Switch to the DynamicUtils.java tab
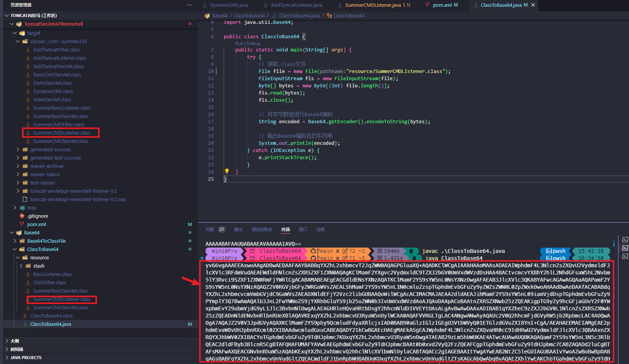629x364 pixels. point(229,5)
